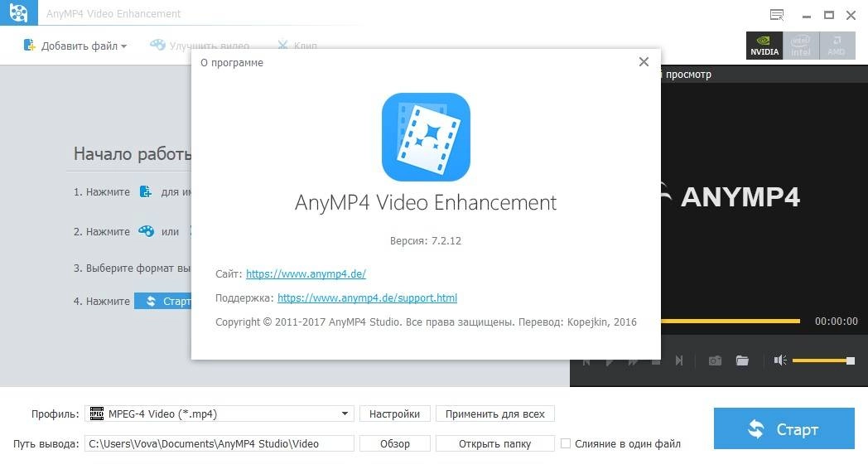Image resolution: width=868 pixels, height=474 pixels.
Task: Minimize the AnyMP4 window
Action: click(x=807, y=16)
